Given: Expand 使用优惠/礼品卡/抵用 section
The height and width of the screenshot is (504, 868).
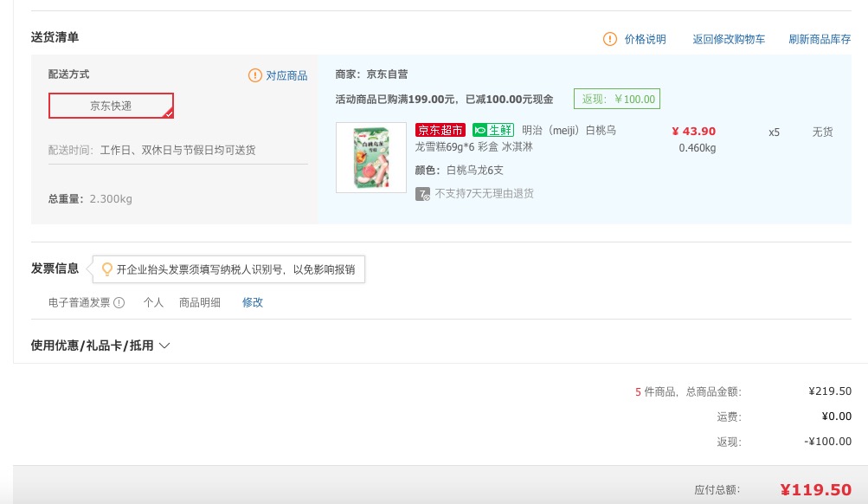Looking at the screenshot, I should pyautogui.click(x=100, y=346).
